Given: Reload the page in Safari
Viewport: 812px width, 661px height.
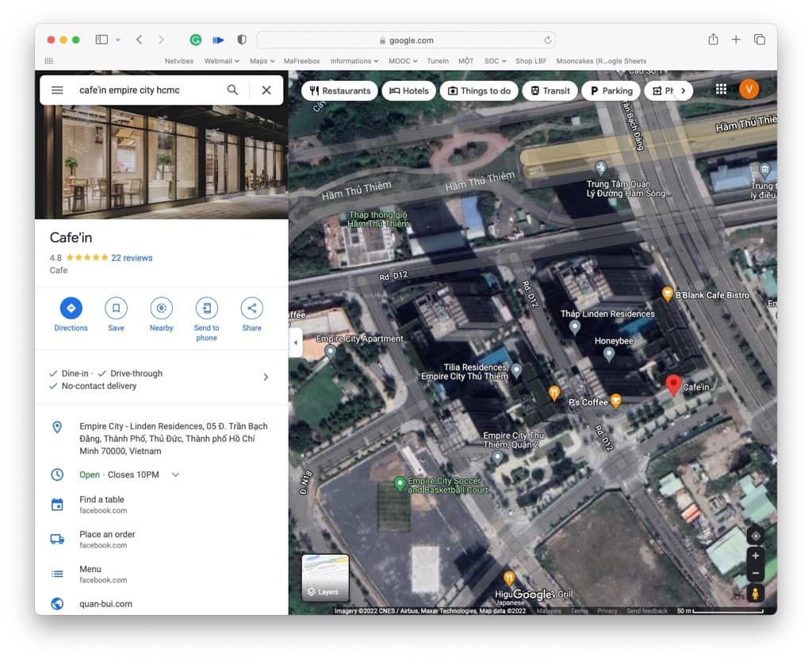Looking at the screenshot, I should (547, 40).
